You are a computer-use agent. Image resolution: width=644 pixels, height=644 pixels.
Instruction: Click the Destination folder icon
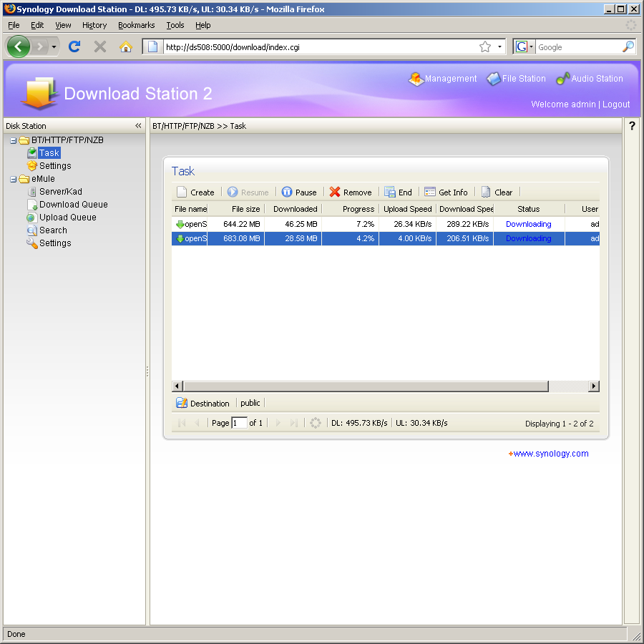coord(182,403)
